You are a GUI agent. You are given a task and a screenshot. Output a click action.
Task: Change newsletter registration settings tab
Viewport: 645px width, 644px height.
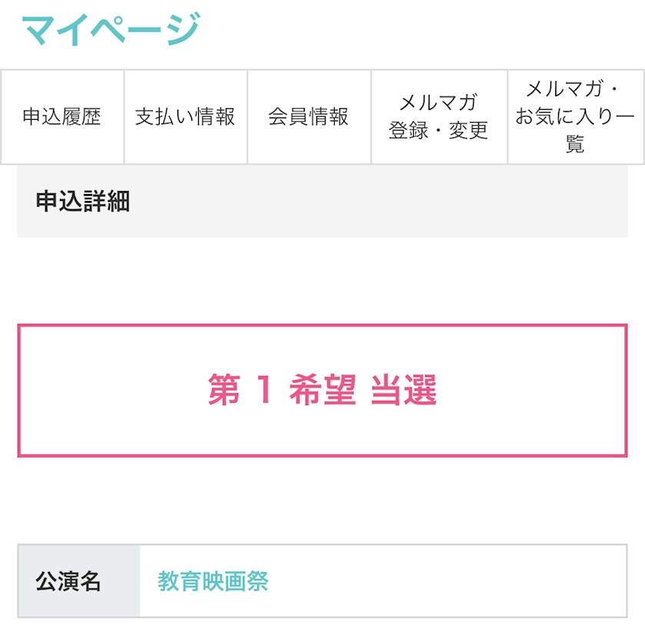pyautogui.click(x=438, y=117)
